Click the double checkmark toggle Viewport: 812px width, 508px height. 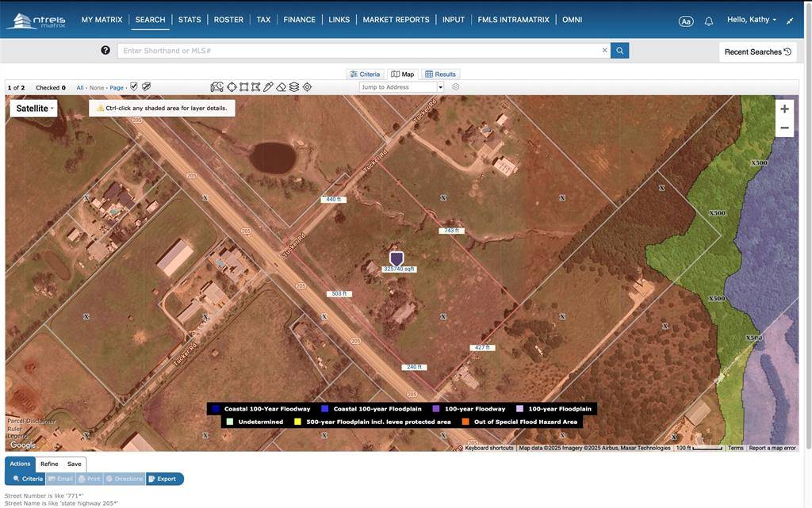tap(144, 86)
